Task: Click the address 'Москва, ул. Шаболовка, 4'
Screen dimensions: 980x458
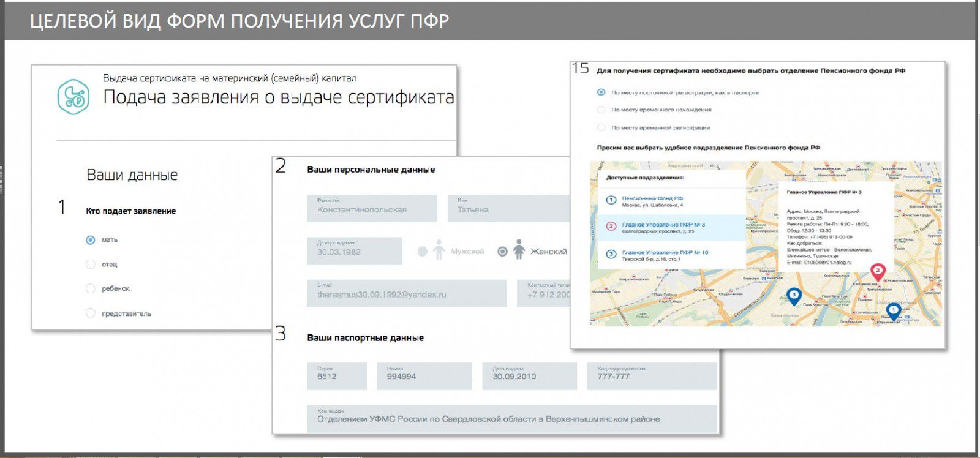Action: (x=652, y=205)
